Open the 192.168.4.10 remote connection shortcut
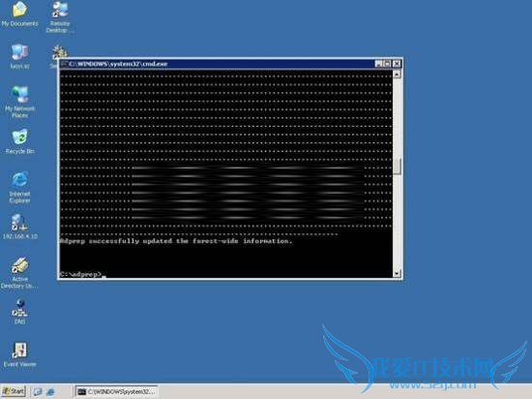 (x=19, y=227)
